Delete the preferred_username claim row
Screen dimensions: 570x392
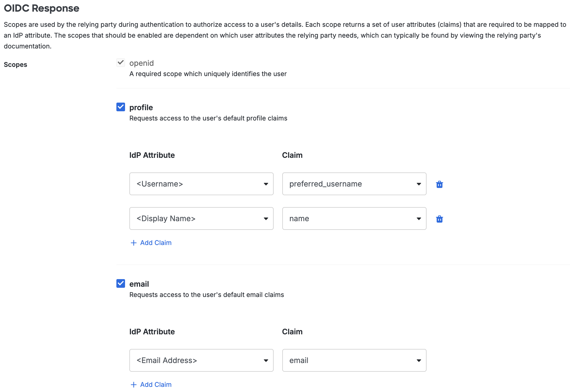pos(439,184)
